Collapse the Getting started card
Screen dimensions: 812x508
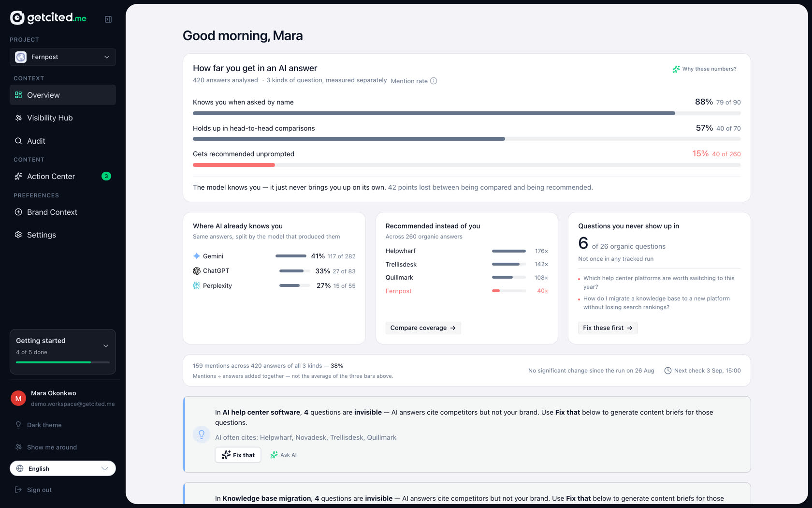point(106,346)
